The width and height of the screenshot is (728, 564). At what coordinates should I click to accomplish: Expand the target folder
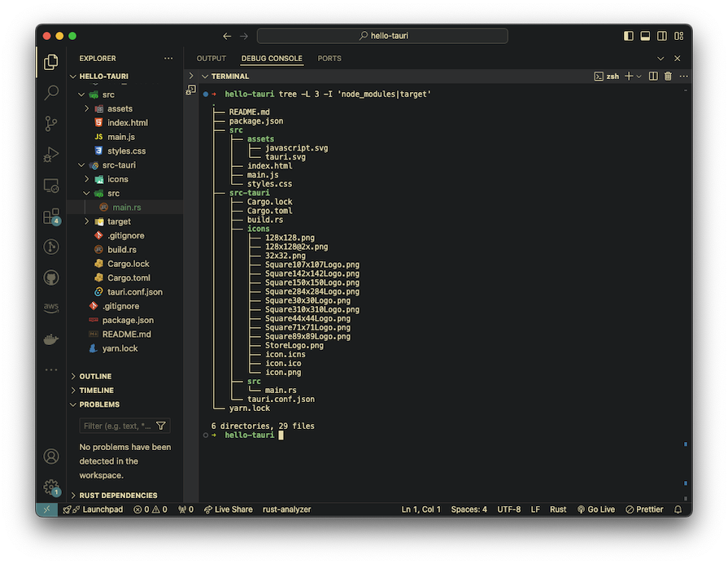pyautogui.click(x=119, y=221)
